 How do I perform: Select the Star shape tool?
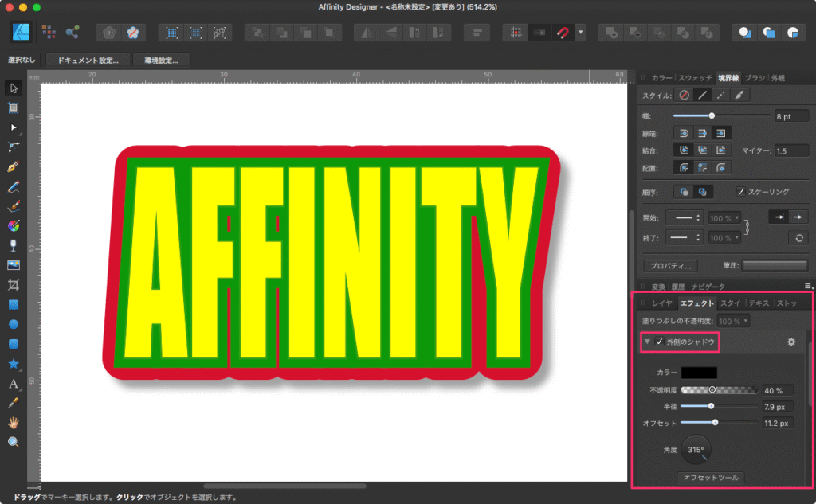click(x=13, y=364)
